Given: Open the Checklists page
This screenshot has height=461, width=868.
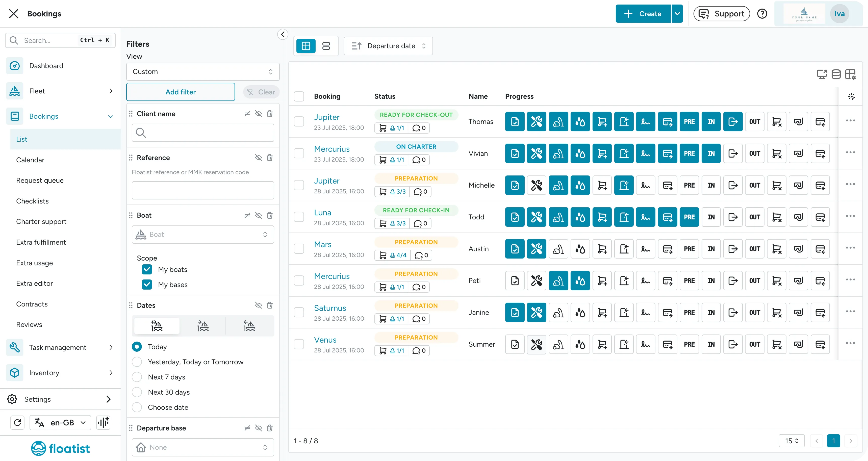Looking at the screenshot, I should 32,201.
